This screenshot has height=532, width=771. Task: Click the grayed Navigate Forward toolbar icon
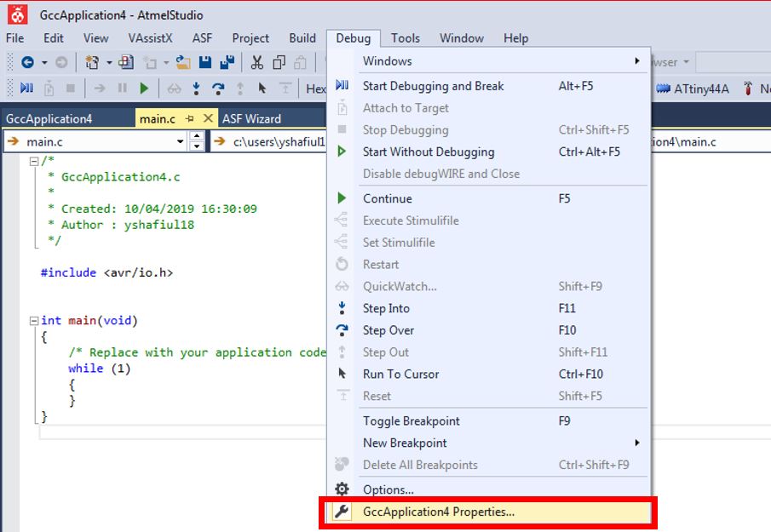[61, 62]
